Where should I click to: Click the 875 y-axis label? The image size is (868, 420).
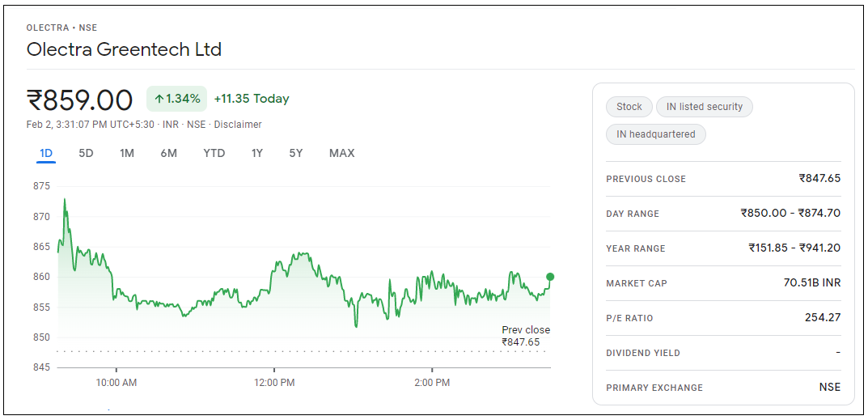(x=41, y=186)
